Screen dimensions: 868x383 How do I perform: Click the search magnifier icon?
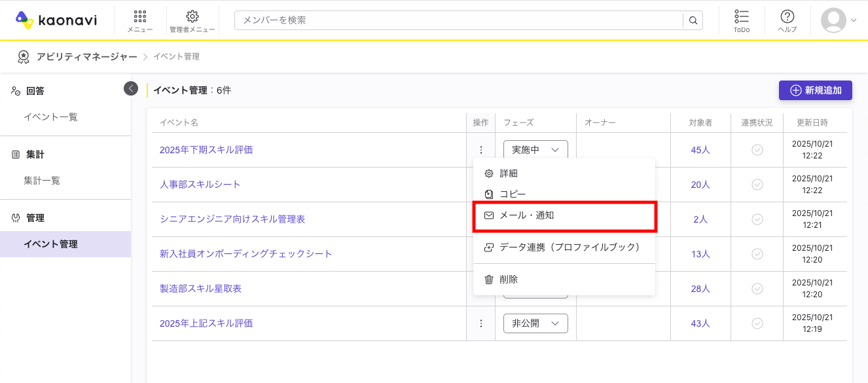point(693,20)
